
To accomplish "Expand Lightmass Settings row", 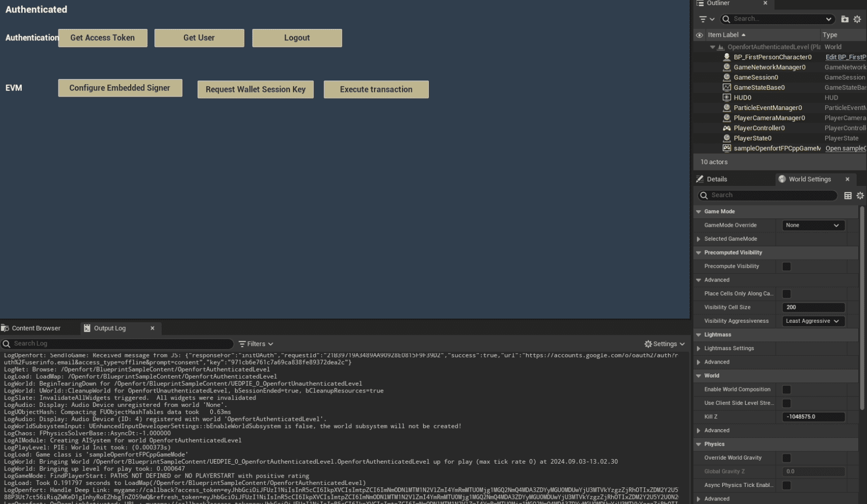I will [699, 349].
